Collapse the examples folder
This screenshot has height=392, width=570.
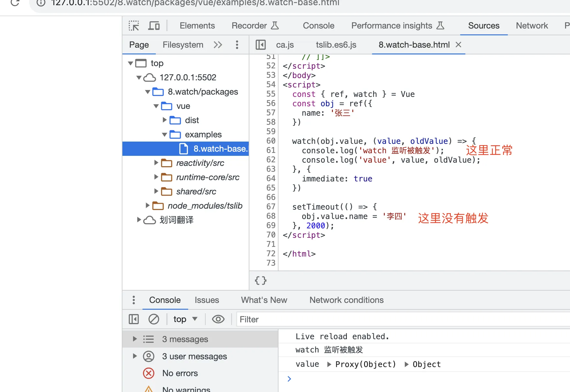[165, 134]
